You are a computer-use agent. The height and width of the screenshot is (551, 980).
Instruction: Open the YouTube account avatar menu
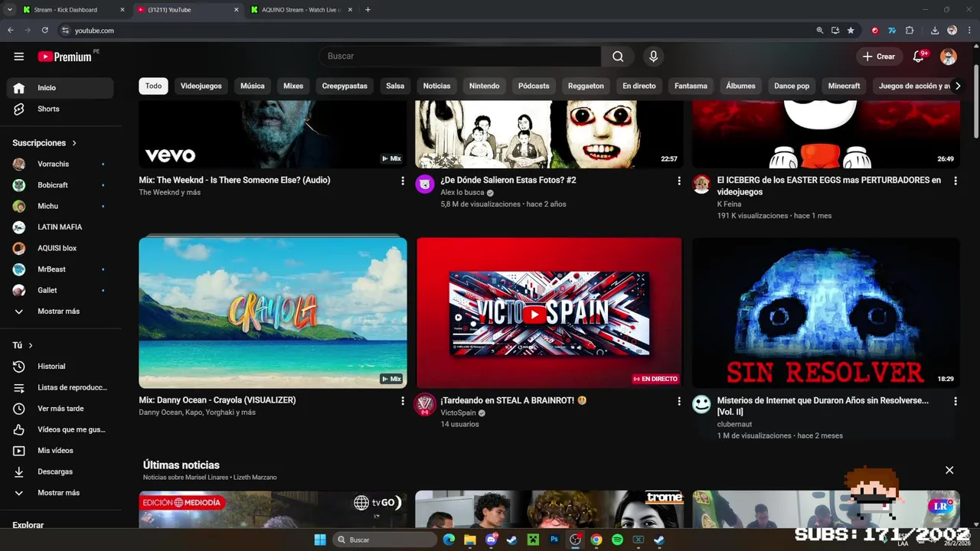[948, 57]
